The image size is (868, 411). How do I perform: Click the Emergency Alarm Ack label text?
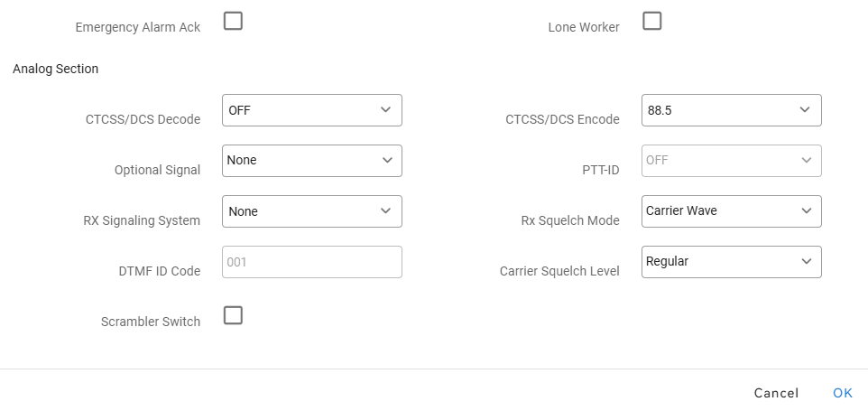[x=138, y=27]
